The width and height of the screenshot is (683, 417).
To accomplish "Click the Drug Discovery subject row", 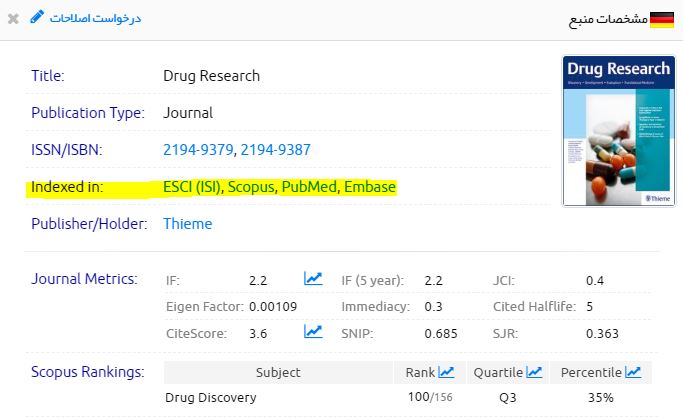I will click(x=210, y=398).
